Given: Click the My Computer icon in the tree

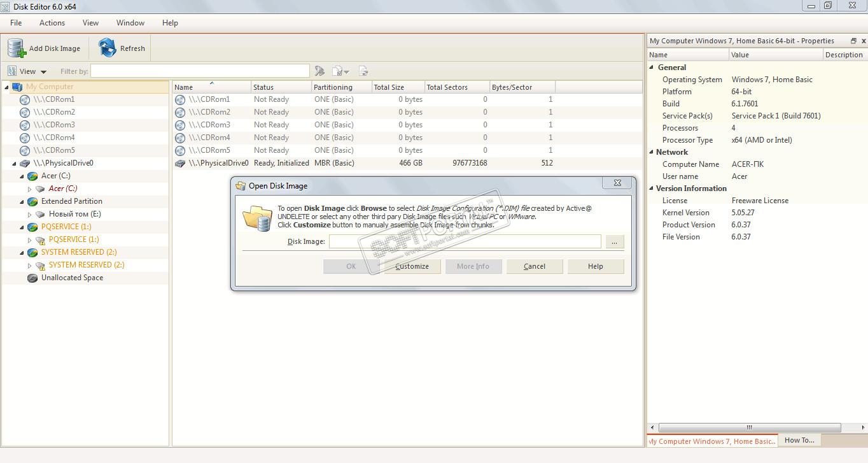Looking at the screenshot, I should [x=17, y=87].
